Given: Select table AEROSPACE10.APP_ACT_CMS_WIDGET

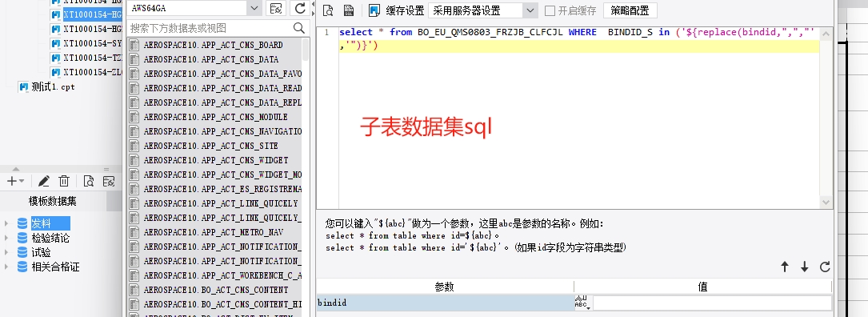Looking at the screenshot, I should pos(215,160).
